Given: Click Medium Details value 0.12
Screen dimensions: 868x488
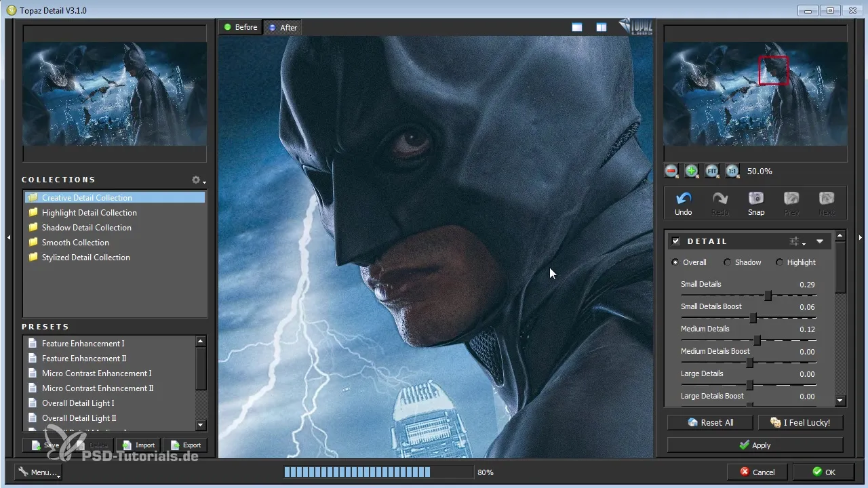Looking at the screenshot, I should (x=807, y=329).
